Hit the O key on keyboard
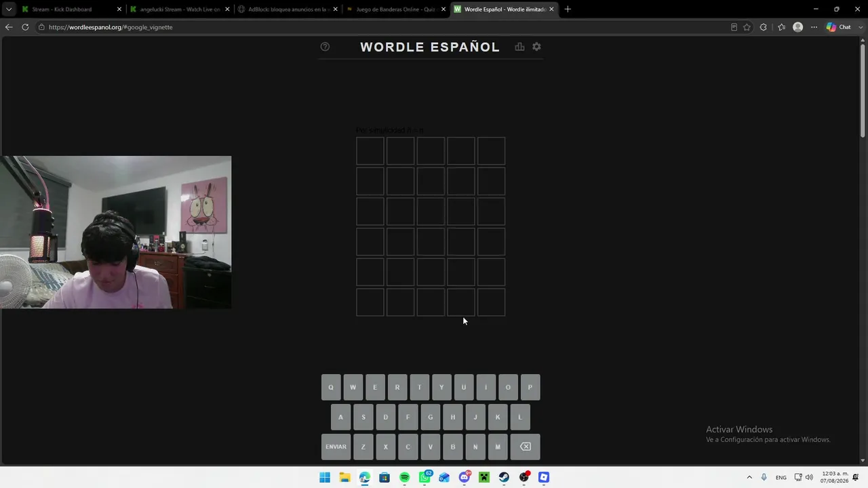Viewport: 868px width, 488px height. click(508, 388)
